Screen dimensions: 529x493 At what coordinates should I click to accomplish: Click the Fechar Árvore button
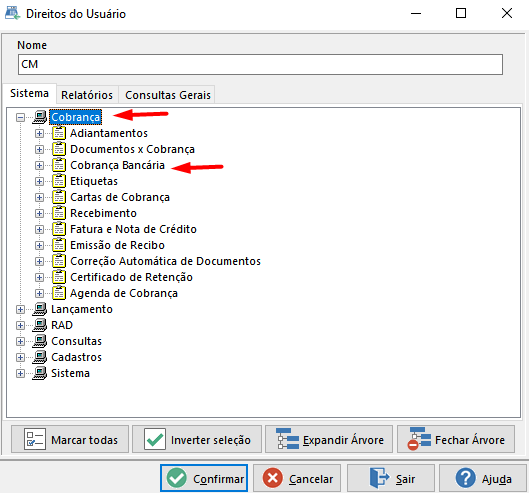(456, 439)
